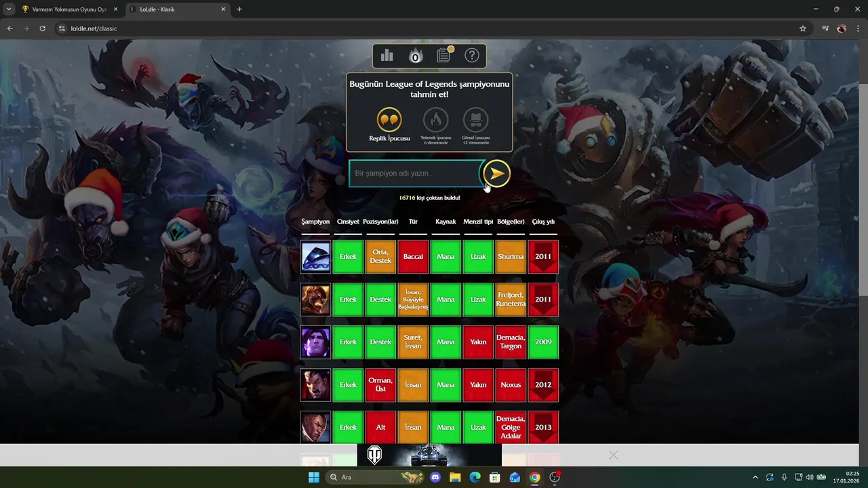This screenshot has height=488, width=868.
Task: Click the streak flame counter icon
Action: tap(416, 56)
